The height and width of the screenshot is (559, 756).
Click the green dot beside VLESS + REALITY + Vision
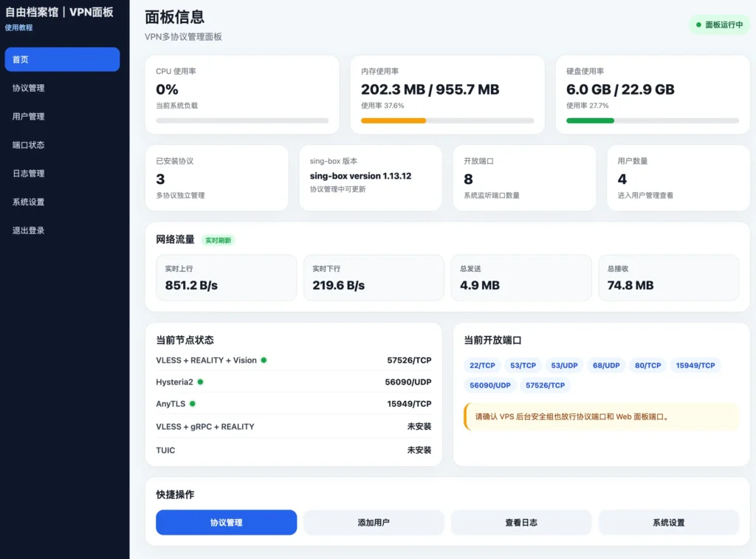pos(264,360)
